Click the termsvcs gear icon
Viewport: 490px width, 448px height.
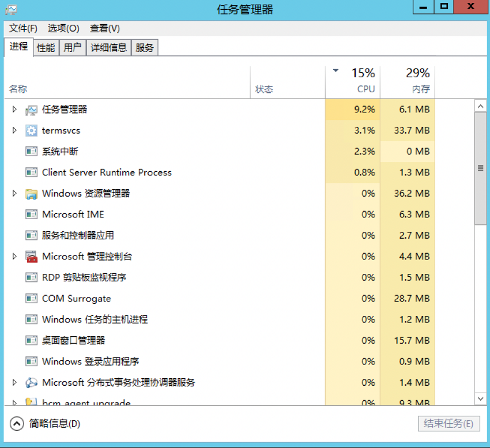click(31, 131)
